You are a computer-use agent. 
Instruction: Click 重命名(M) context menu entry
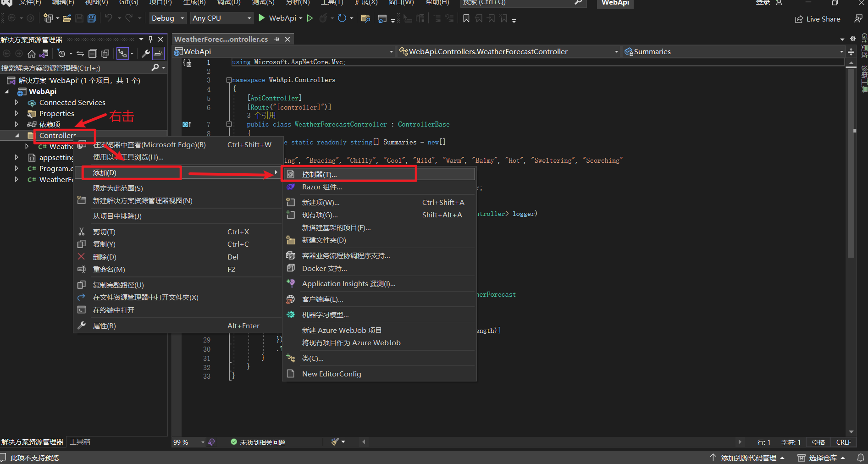click(177, 269)
